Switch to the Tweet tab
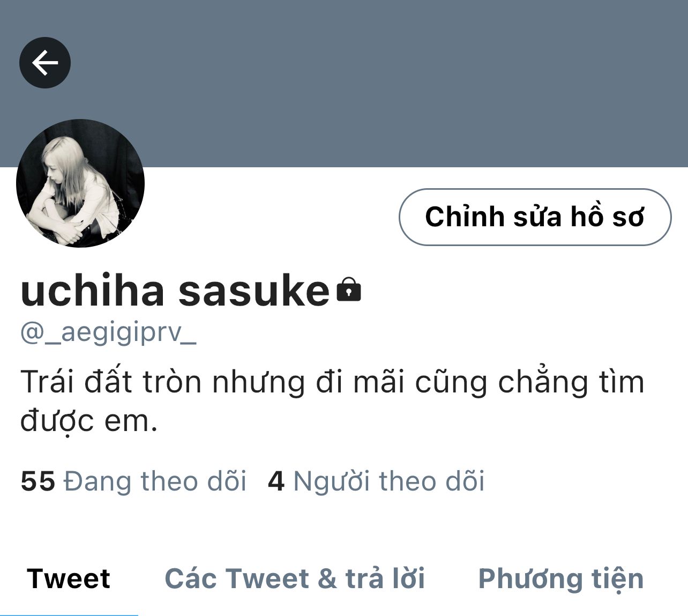Screen dimensions: 688x616 click(x=69, y=578)
